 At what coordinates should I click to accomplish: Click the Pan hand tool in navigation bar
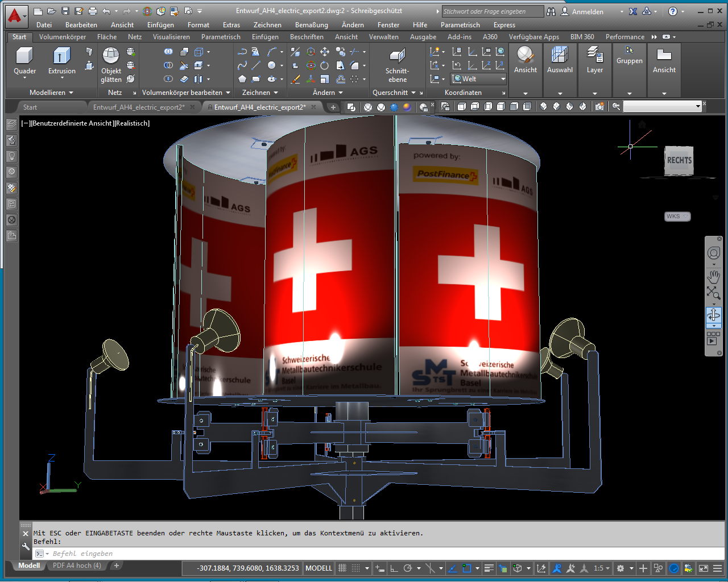pyautogui.click(x=713, y=277)
